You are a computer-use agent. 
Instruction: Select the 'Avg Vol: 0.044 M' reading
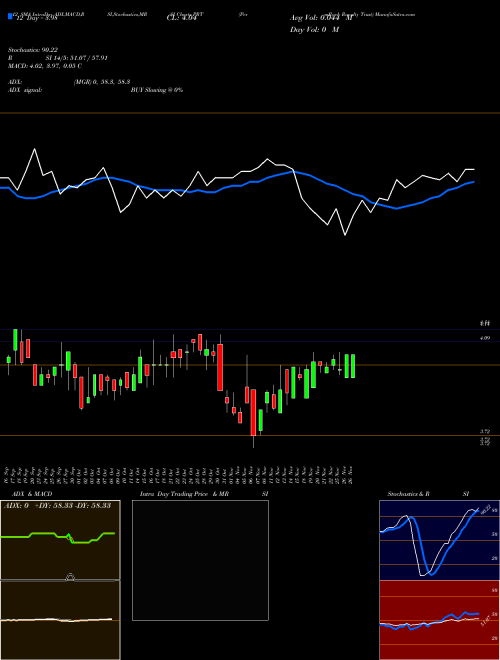pyautogui.click(x=321, y=18)
